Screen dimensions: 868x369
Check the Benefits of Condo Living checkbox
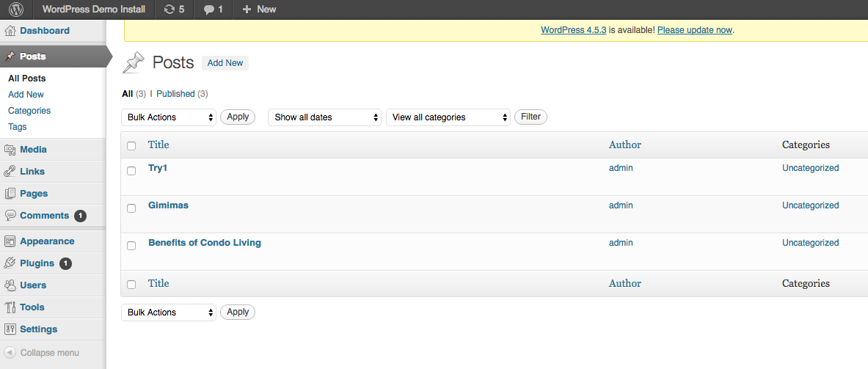click(131, 246)
